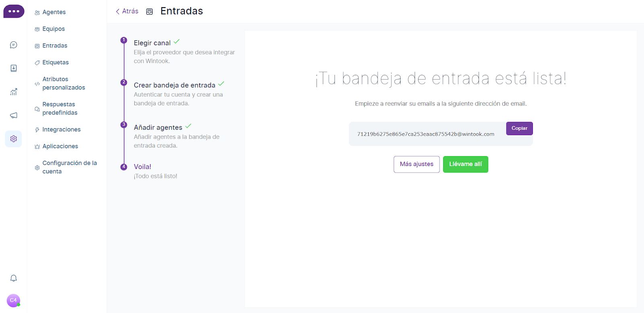The width and height of the screenshot is (644, 313).
Task: Go back using the Atrás link
Action: 127,11
